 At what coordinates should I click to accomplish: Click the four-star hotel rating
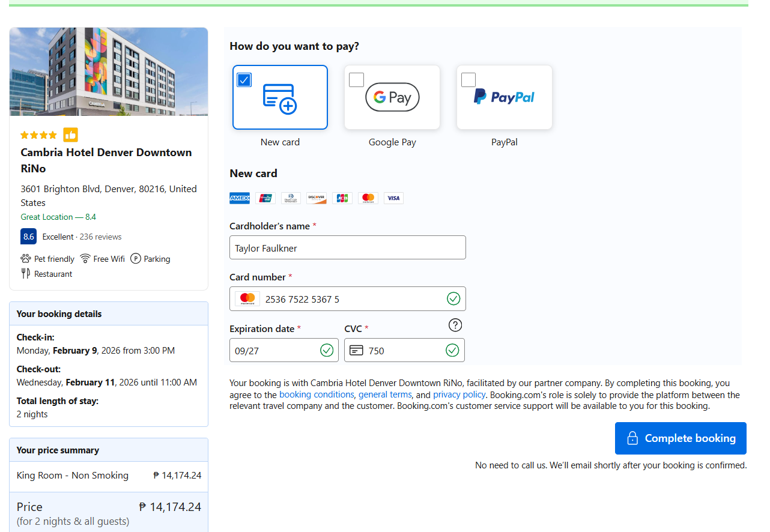click(x=39, y=135)
